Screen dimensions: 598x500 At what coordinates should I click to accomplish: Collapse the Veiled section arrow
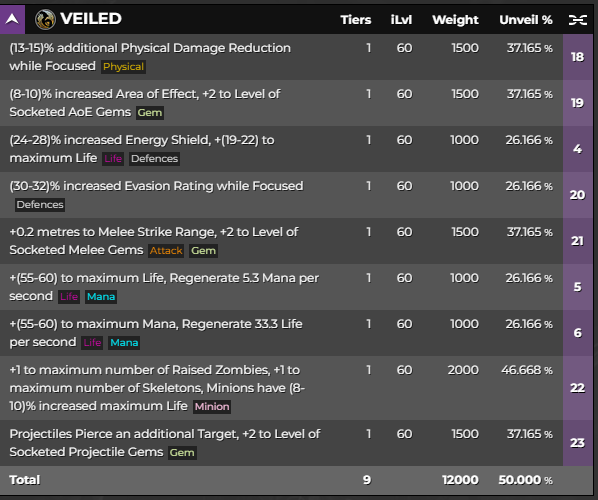click(x=12, y=19)
